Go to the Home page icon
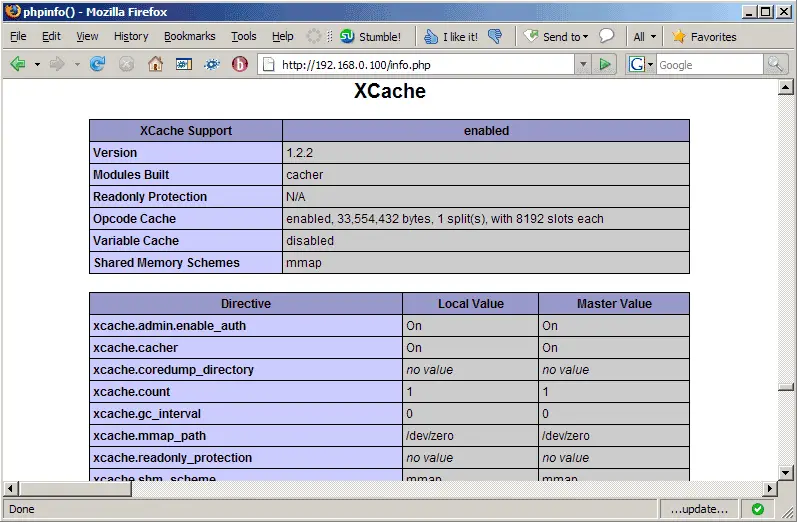Image resolution: width=797 pixels, height=522 pixels. tap(155, 64)
